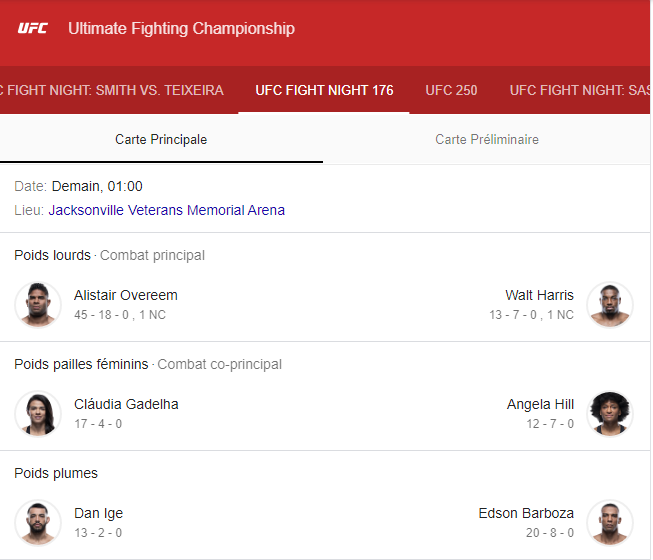Select the UFC Fight Night 176 tab
The width and height of the screenshot is (653, 560).
point(324,90)
